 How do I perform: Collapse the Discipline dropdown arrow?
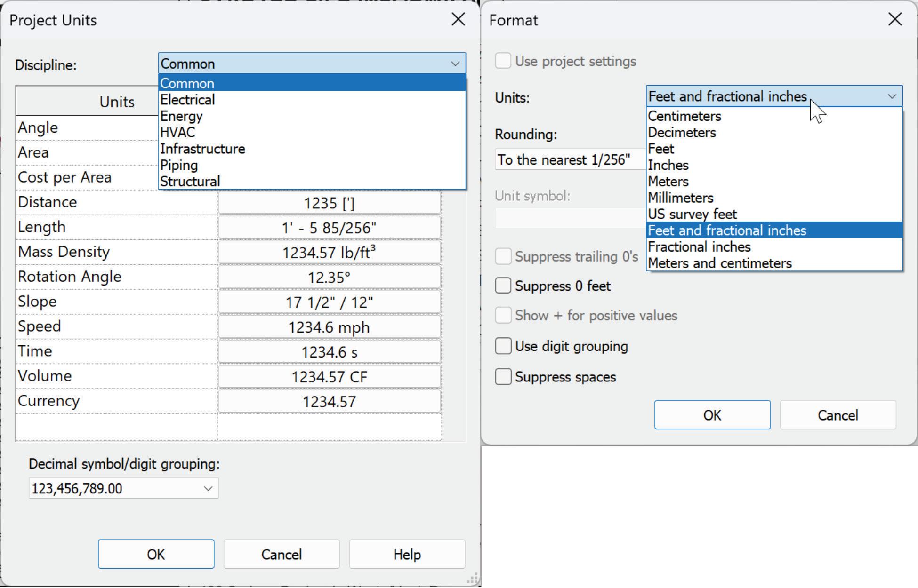(455, 64)
